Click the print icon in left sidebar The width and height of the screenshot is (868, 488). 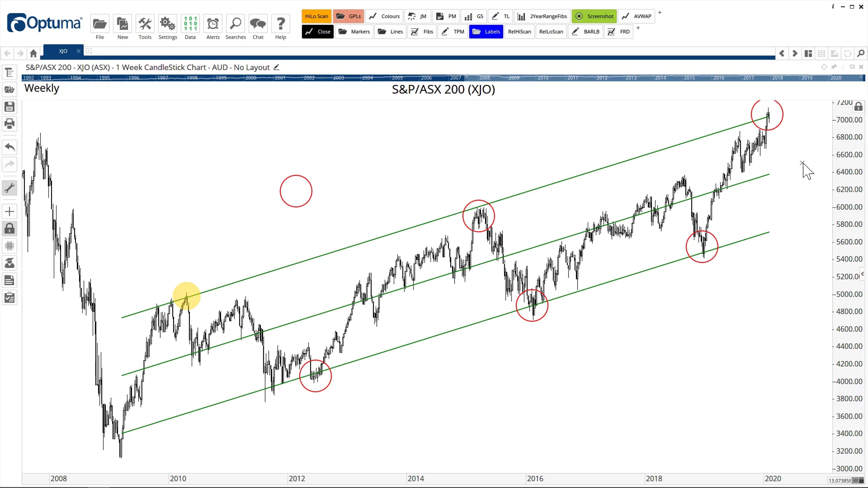tap(9, 124)
